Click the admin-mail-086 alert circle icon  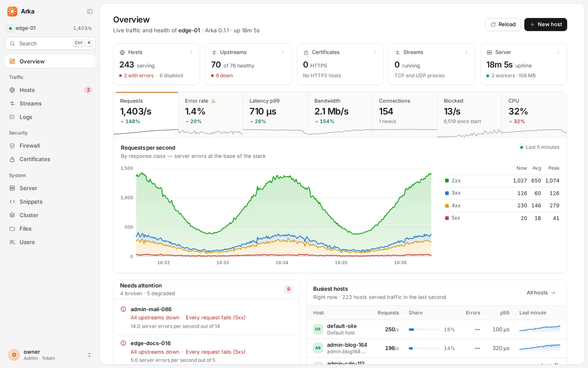123,309
